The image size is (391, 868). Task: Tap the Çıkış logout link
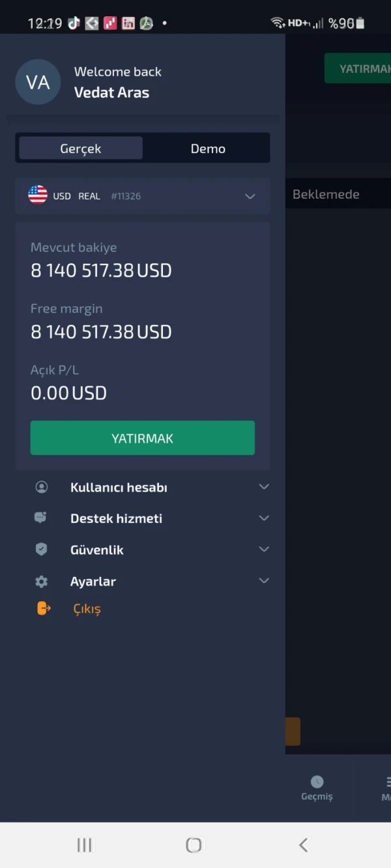tap(87, 609)
